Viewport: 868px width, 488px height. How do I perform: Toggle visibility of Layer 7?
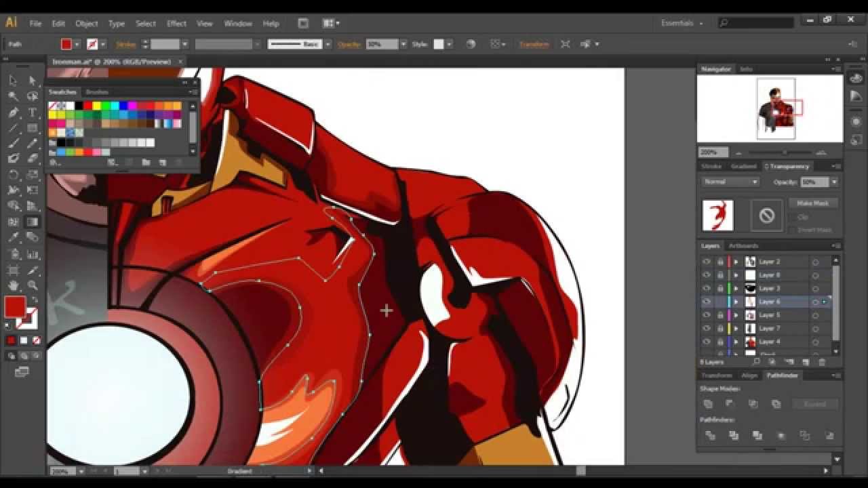(x=707, y=327)
